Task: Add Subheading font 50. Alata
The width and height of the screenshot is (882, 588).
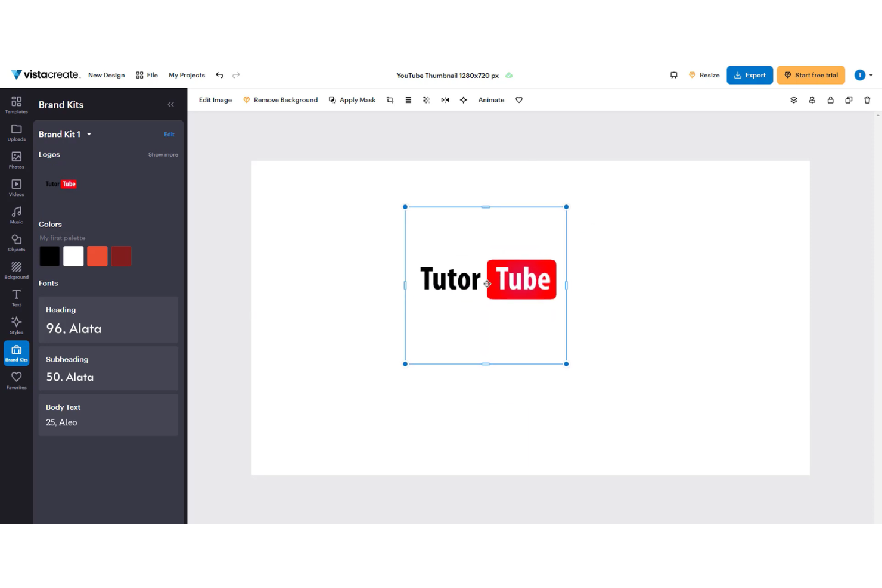Action: 108,368
